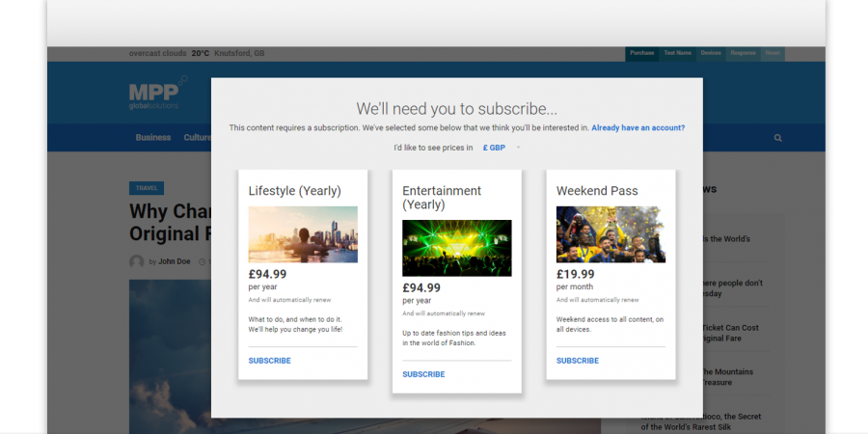This screenshot has width=868, height=434.
Task: Click John Doe's author avatar
Action: (x=136, y=261)
